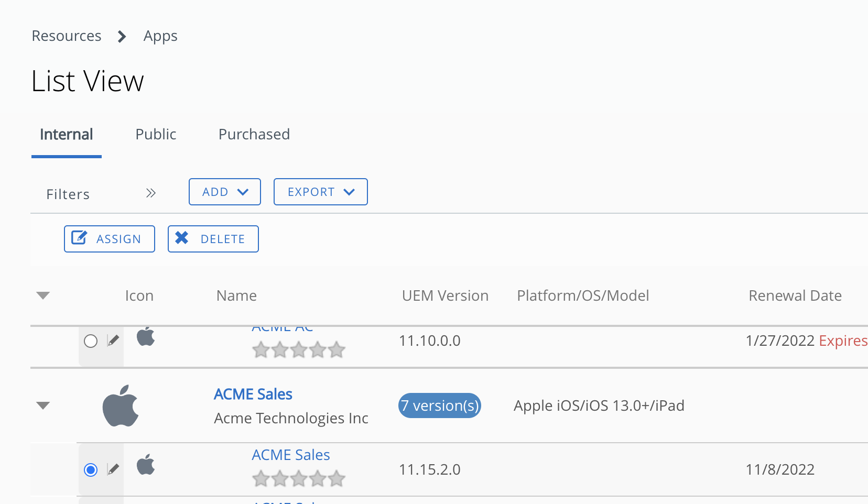
Task: Rate the 11.15.2.0 app using stars
Action: 299,478
